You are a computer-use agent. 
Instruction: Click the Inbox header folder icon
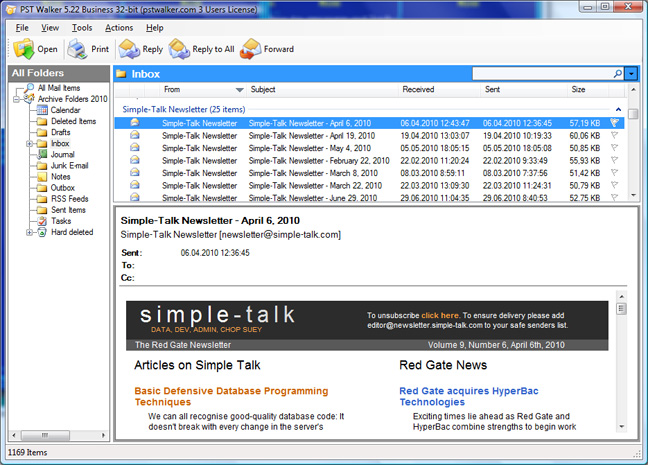pyautogui.click(x=121, y=74)
